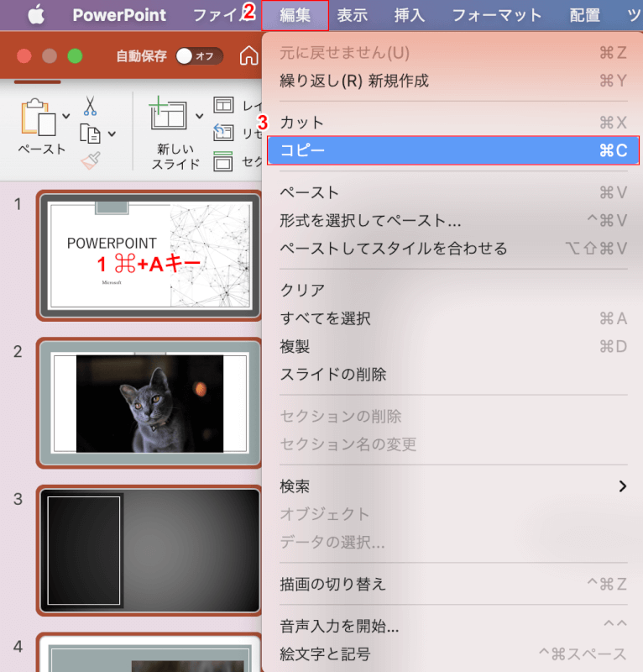Screen dimensions: 643x672
Task: Open the 挿入 menu
Action: coord(410,15)
